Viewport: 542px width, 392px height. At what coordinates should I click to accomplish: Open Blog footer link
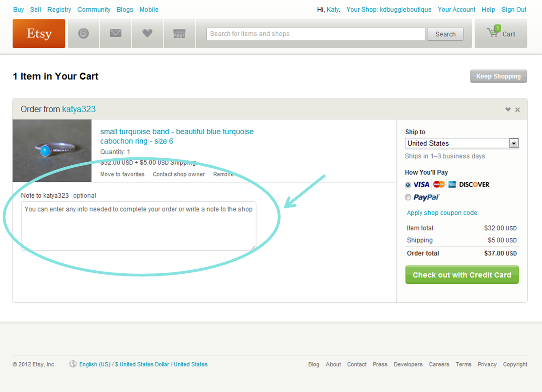tap(314, 364)
